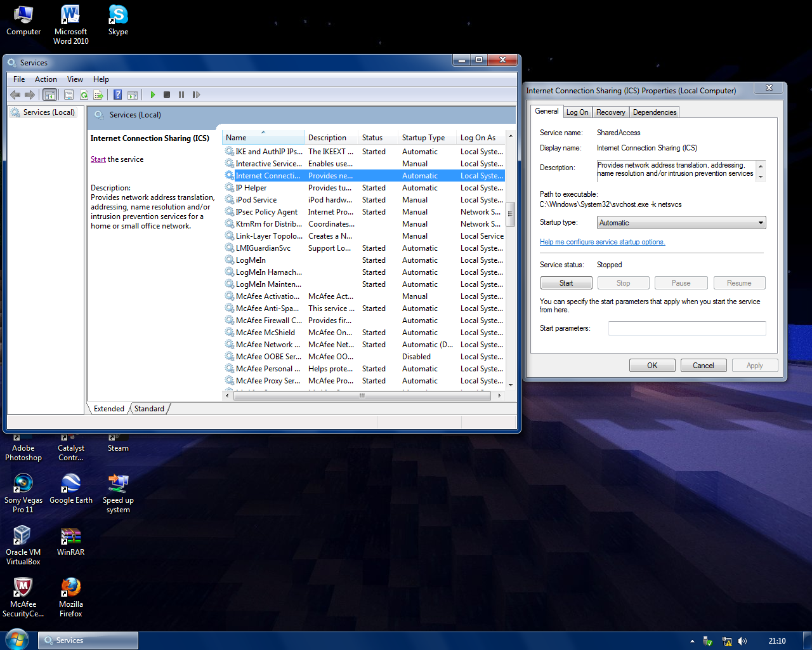Click the Pause Service toolbar icon
Screen dimensions: 812x650
point(181,95)
